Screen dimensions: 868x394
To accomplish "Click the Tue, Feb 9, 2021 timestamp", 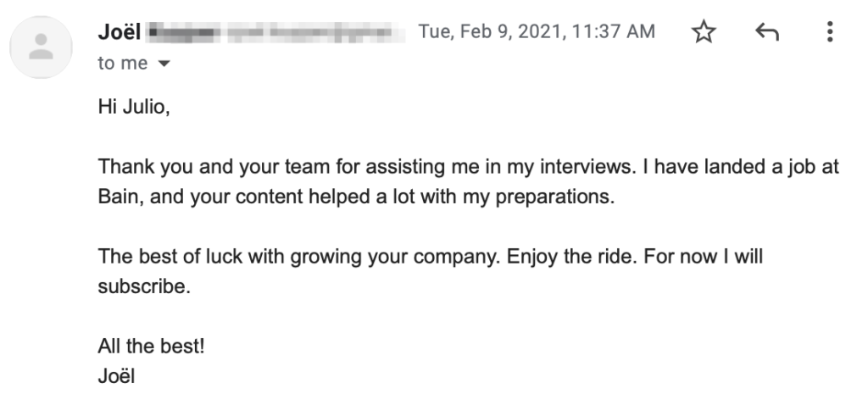I will click(537, 31).
